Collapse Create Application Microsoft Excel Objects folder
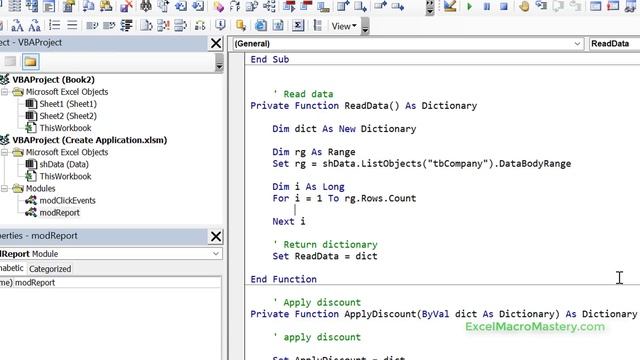Screen dimensions: 640x360 [4, 152]
